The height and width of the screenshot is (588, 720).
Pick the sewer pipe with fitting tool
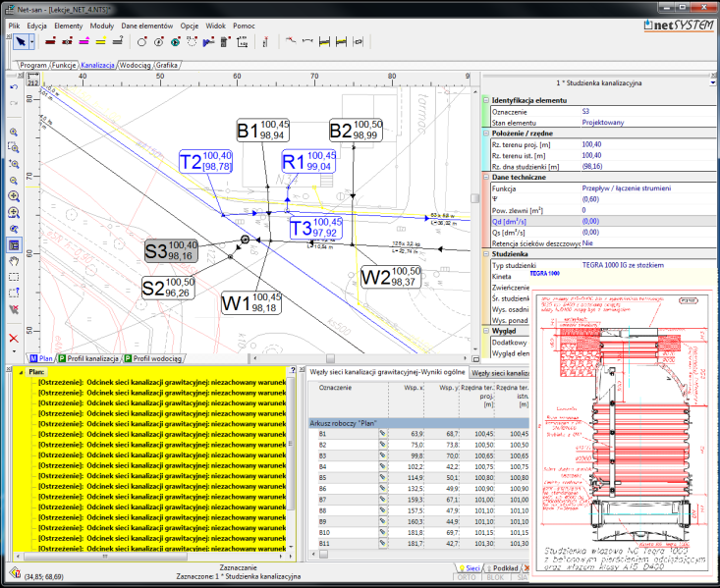point(68,42)
